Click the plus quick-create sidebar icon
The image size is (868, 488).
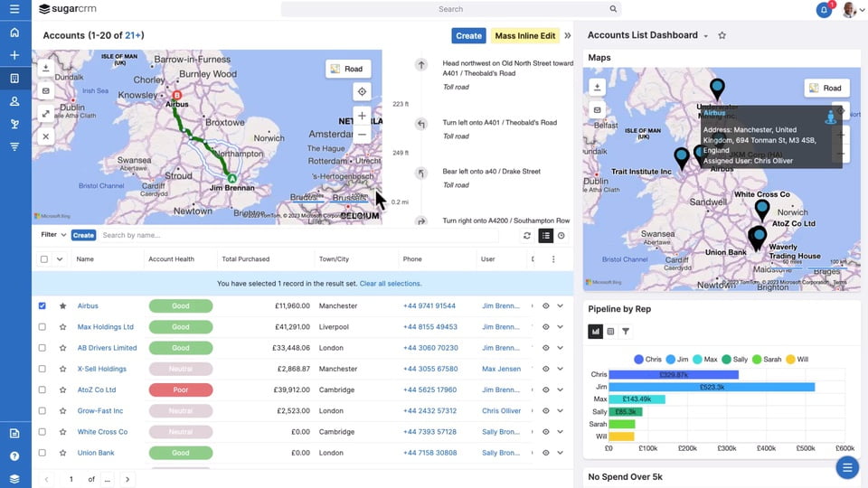pos(14,55)
